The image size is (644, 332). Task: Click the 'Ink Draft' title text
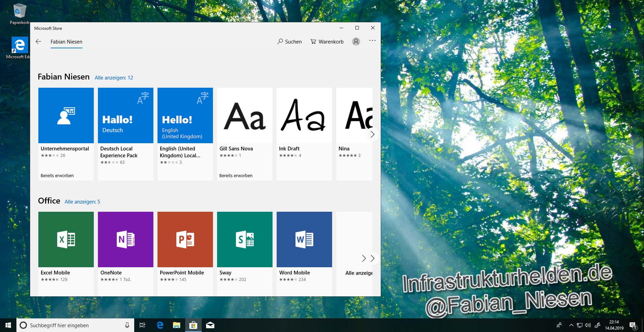point(289,149)
